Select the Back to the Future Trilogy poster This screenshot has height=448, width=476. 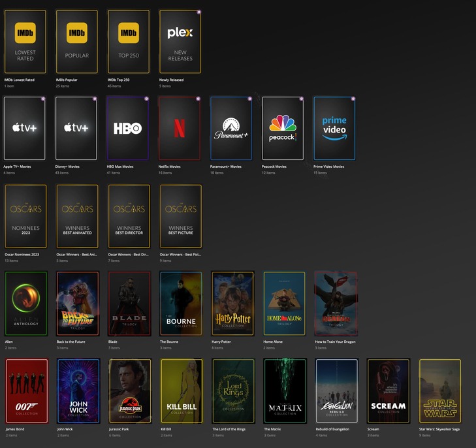(78, 304)
